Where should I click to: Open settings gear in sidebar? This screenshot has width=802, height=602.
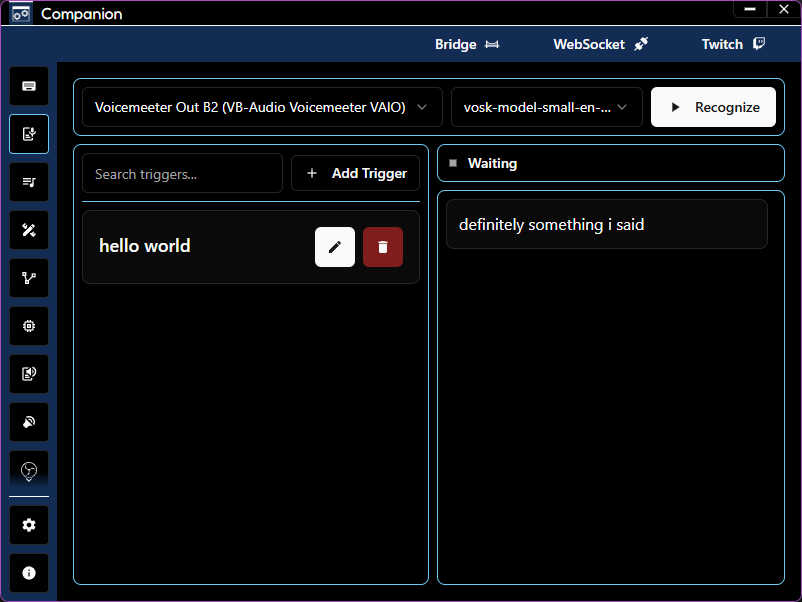pyautogui.click(x=29, y=525)
